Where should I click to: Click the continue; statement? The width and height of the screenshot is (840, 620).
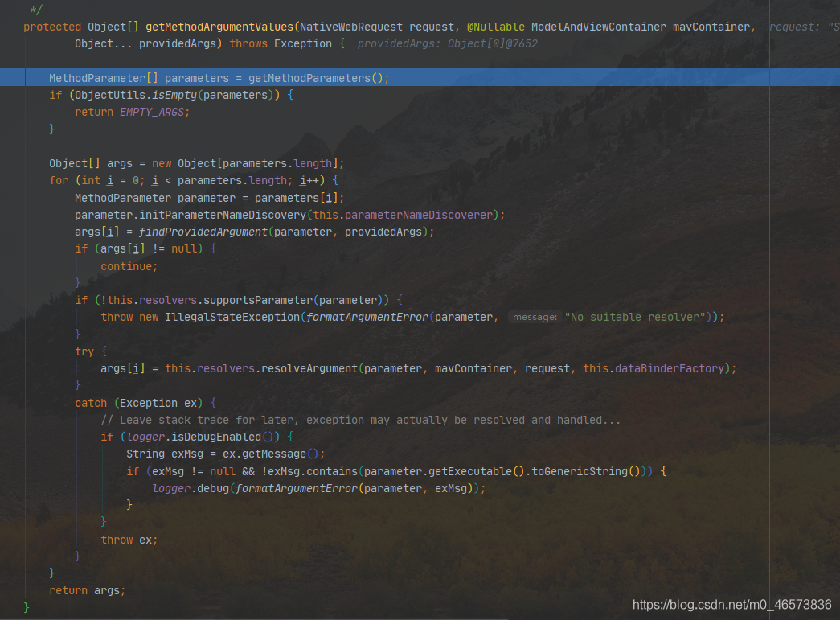click(x=129, y=266)
